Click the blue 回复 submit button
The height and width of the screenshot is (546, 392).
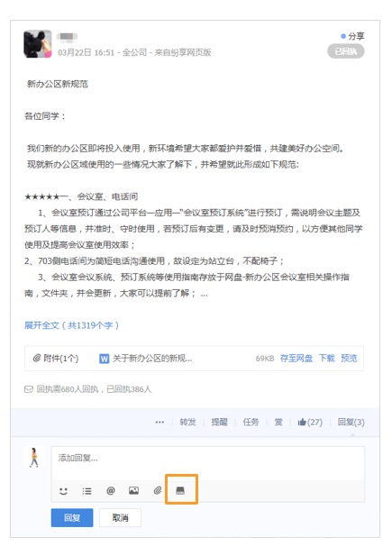tap(72, 518)
